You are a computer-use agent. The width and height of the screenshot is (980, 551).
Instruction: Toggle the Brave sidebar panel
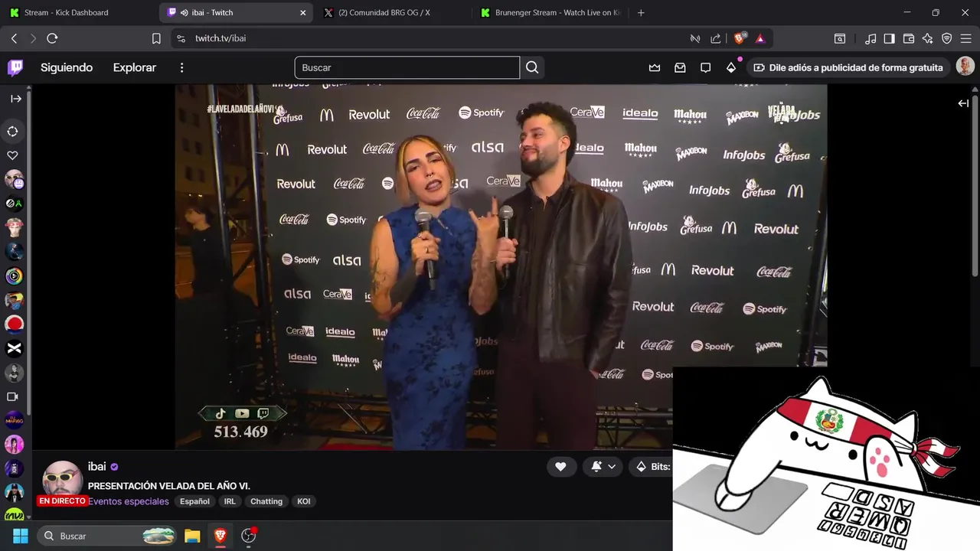(x=889, y=38)
